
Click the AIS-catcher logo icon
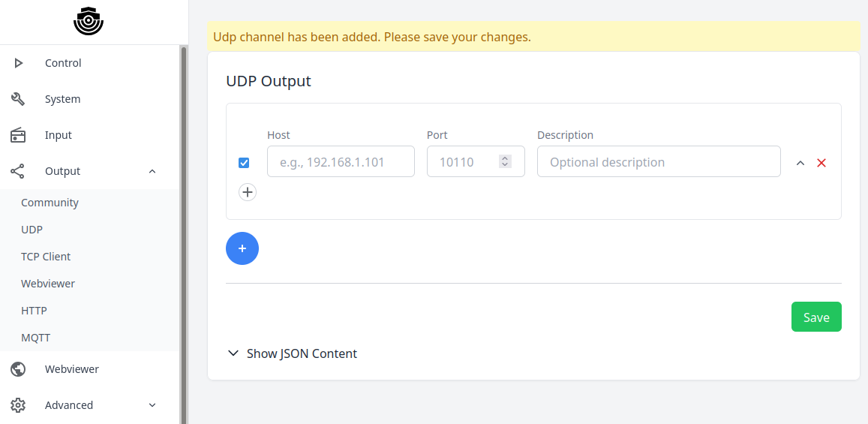coord(89,22)
